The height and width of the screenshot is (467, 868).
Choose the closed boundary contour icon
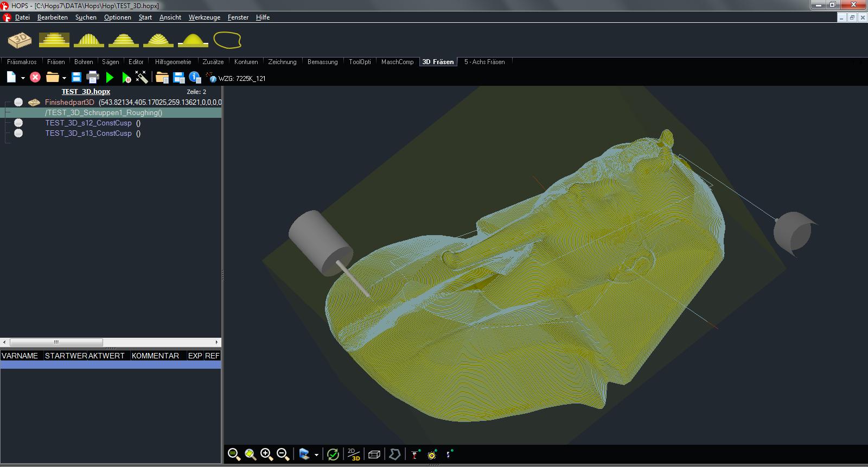coord(227,40)
